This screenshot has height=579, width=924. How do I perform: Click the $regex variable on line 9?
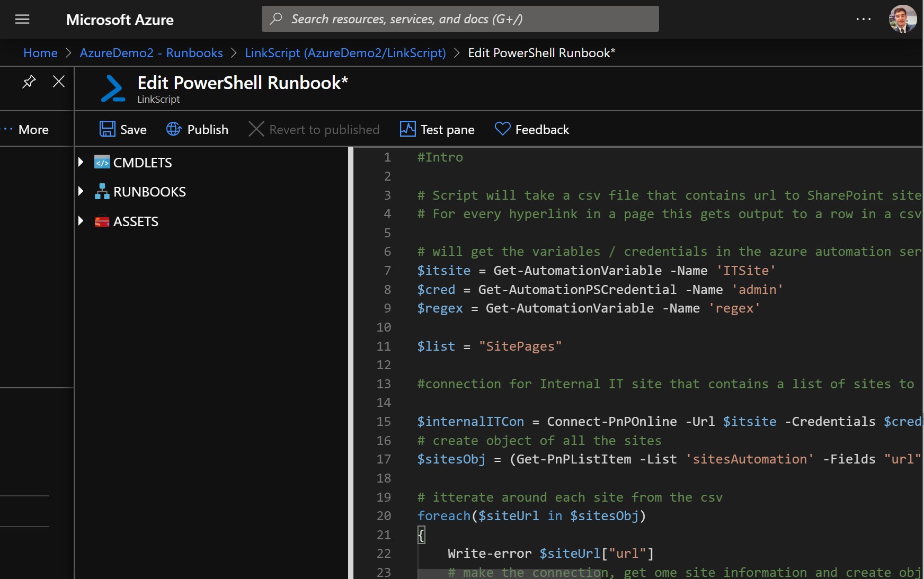[x=440, y=308]
